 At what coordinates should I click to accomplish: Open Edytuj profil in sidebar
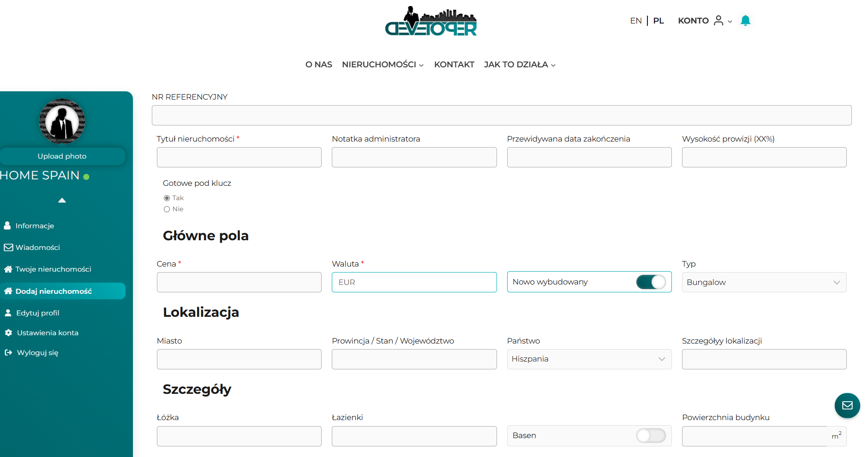click(38, 313)
